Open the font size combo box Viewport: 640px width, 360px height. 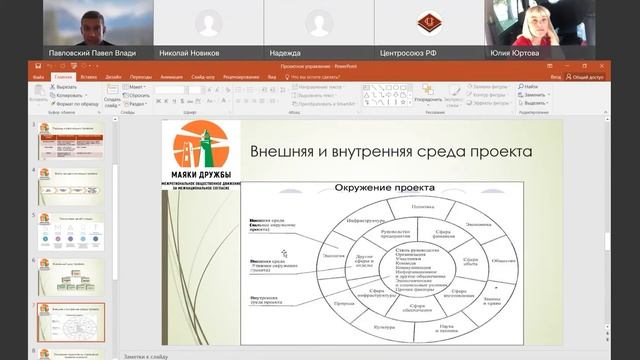pyautogui.click(x=195, y=90)
